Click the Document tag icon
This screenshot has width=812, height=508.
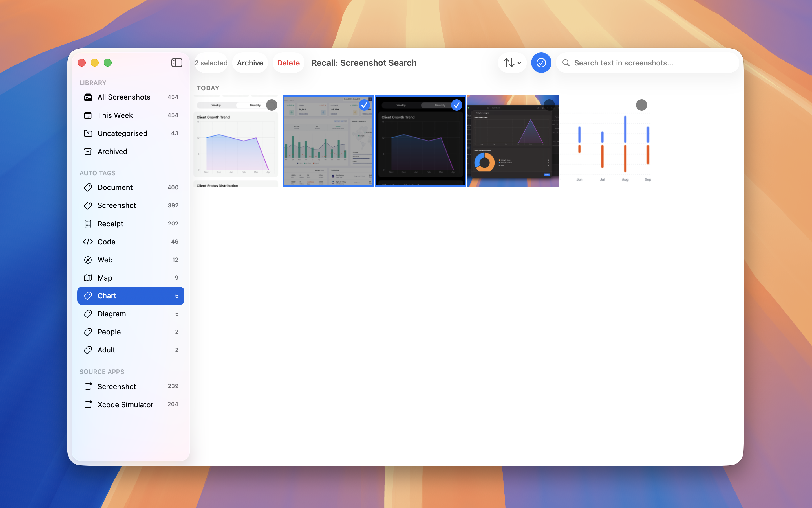click(88, 187)
